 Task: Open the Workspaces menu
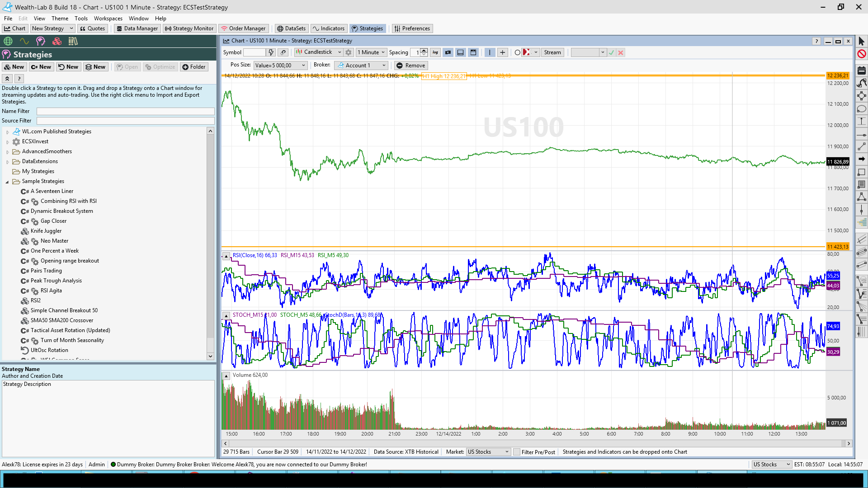pyautogui.click(x=108, y=19)
